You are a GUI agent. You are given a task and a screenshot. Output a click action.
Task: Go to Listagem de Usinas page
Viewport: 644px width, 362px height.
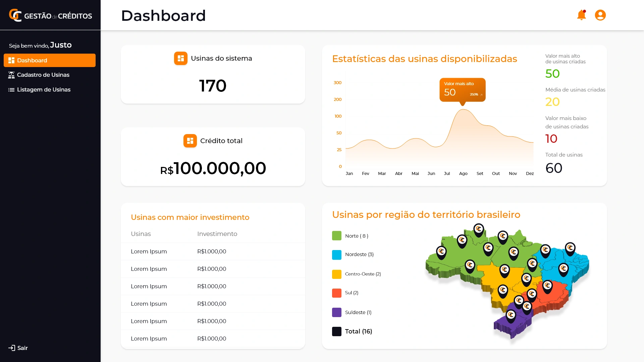(44, 90)
